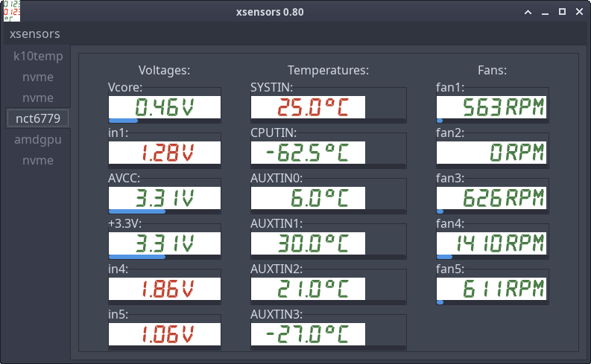Maximize the xsensors window
The height and width of the screenshot is (364, 591).
(562, 12)
